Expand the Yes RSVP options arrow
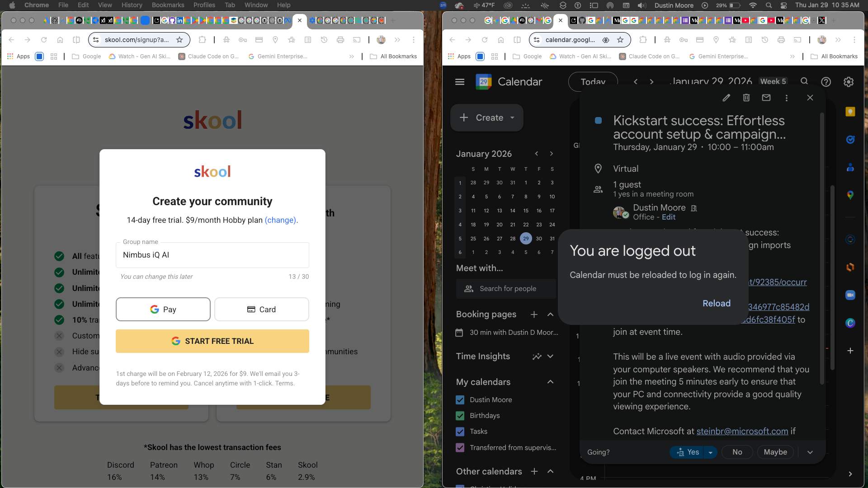Image resolution: width=868 pixels, height=488 pixels. pos(711,452)
